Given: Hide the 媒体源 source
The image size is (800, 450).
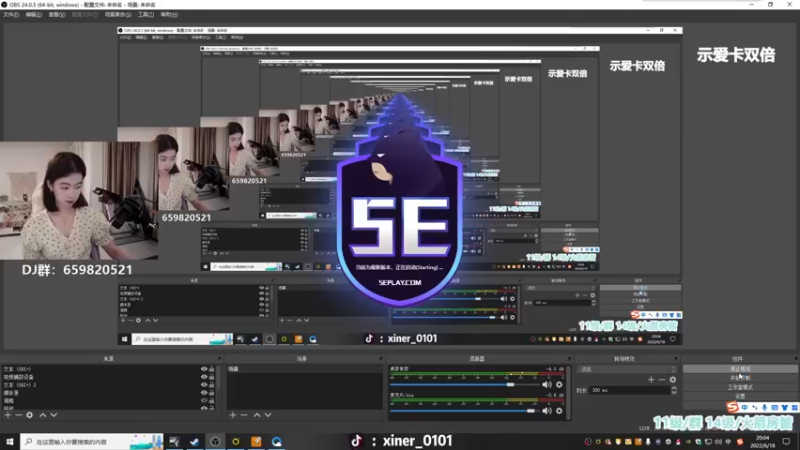Looking at the screenshot, I should (x=204, y=393).
